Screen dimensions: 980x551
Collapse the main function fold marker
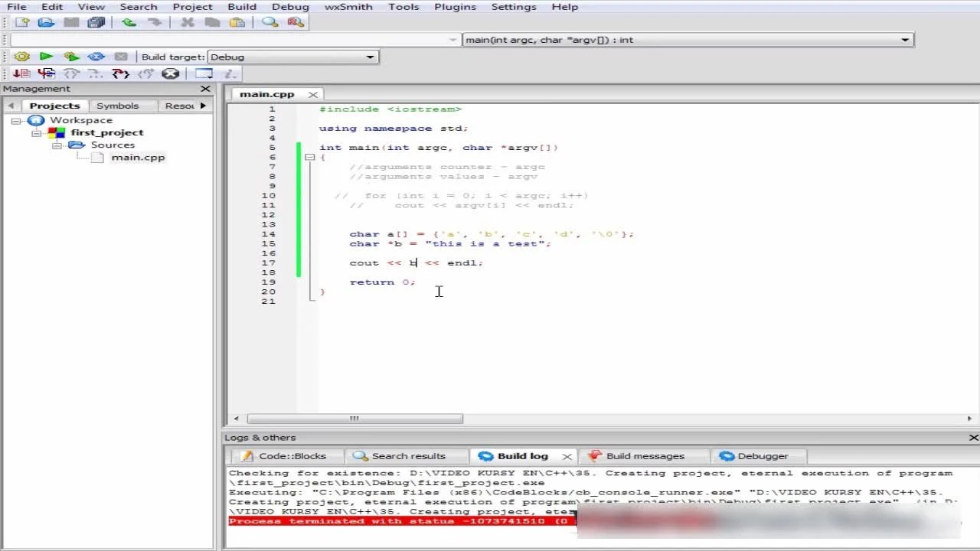pyautogui.click(x=309, y=158)
